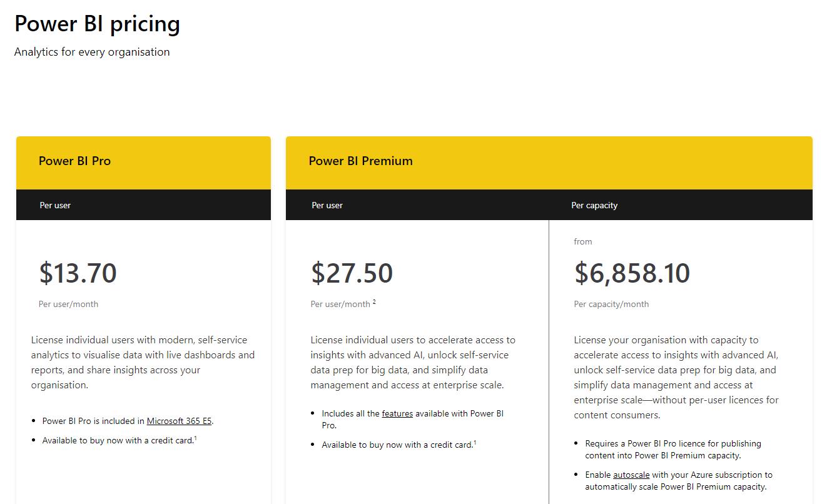Image resolution: width=827 pixels, height=504 pixels.
Task: Click the $13.70 price
Action: 78,273
